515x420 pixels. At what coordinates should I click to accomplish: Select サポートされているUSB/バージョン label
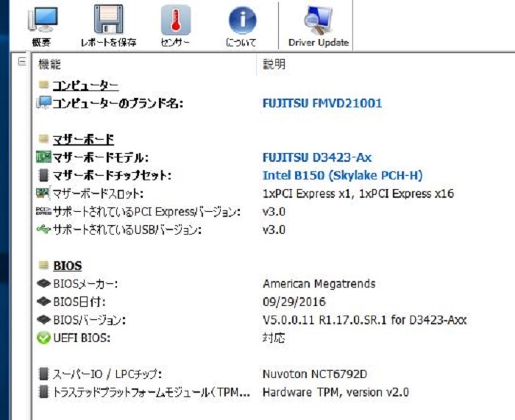(x=127, y=230)
